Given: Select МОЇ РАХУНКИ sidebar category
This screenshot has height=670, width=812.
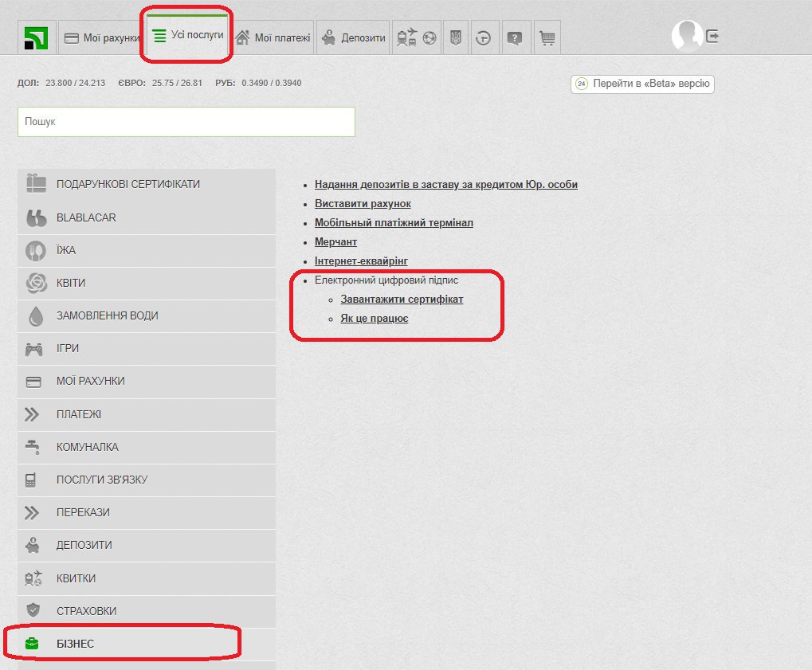Looking at the screenshot, I should pyautogui.click(x=147, y=382).
